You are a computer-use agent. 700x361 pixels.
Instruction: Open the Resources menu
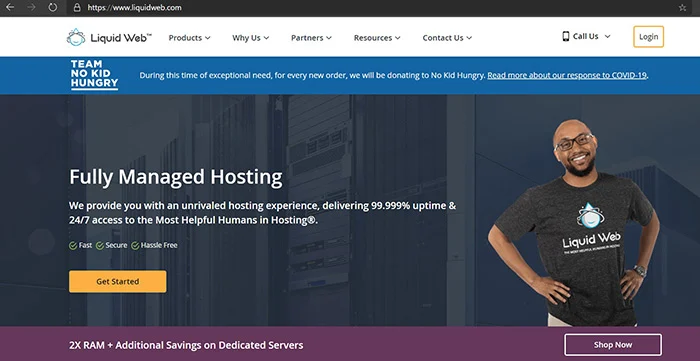click(x=377, y=38)
